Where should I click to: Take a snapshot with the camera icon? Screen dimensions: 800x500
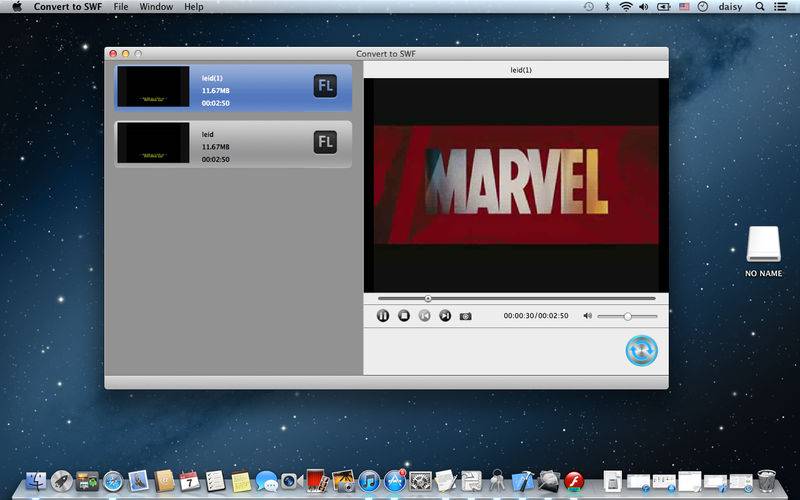point(465,316)
